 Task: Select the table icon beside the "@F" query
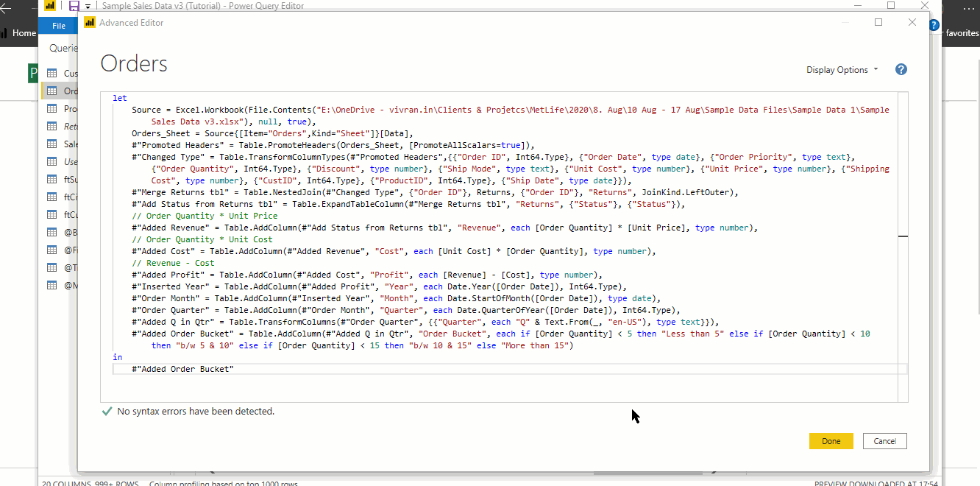point(52,250)
